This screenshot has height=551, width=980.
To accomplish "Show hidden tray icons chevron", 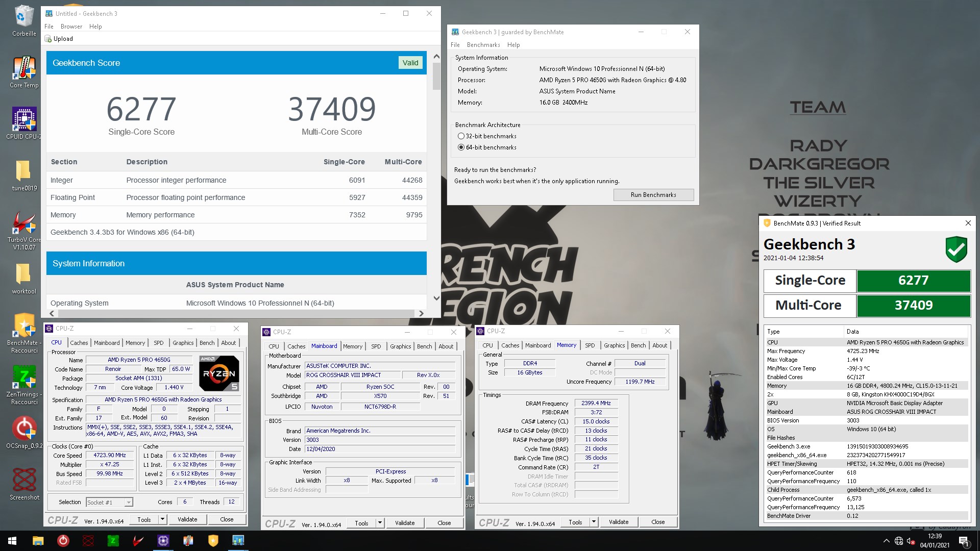I will click(x=886, y=541).
